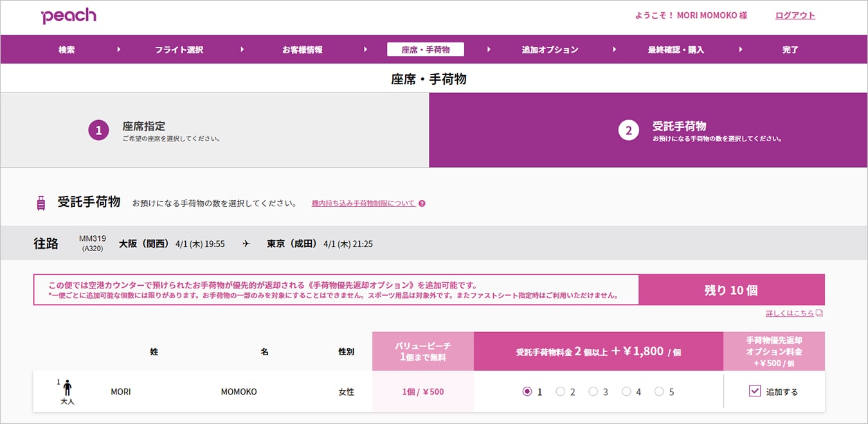Click the 名 column header
The image size is (868, 424).
coord(265,352)
